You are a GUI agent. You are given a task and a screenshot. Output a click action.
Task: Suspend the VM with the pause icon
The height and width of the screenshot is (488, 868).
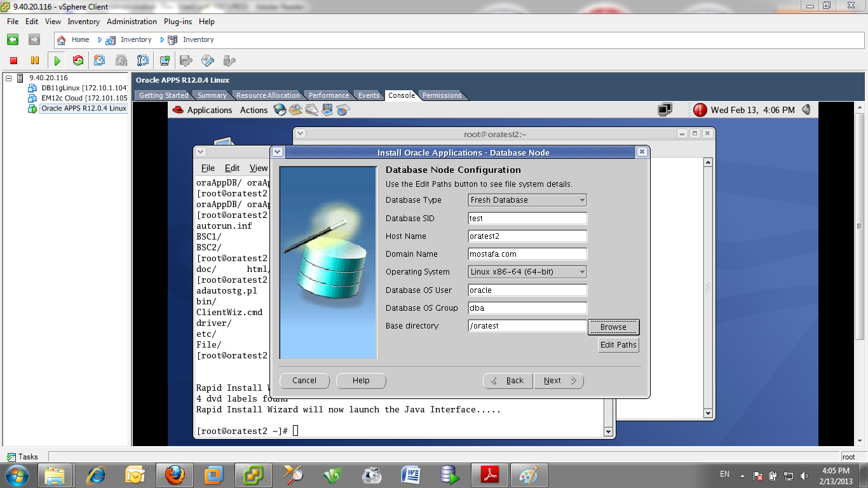pyautogui.click(x=35, y=60)
